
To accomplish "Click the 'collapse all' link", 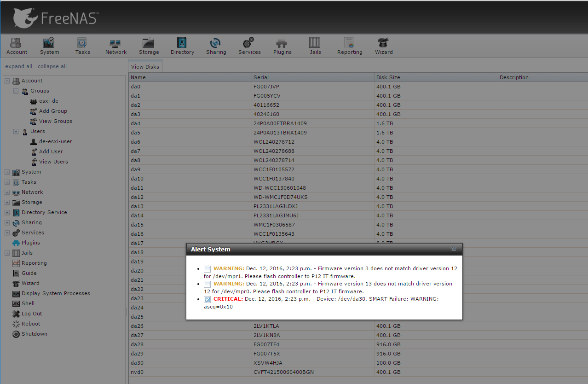I will pos(52,66).
